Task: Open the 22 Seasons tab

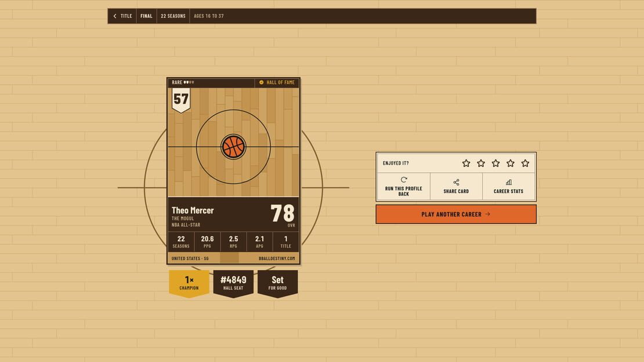Action: coord(173,16)
